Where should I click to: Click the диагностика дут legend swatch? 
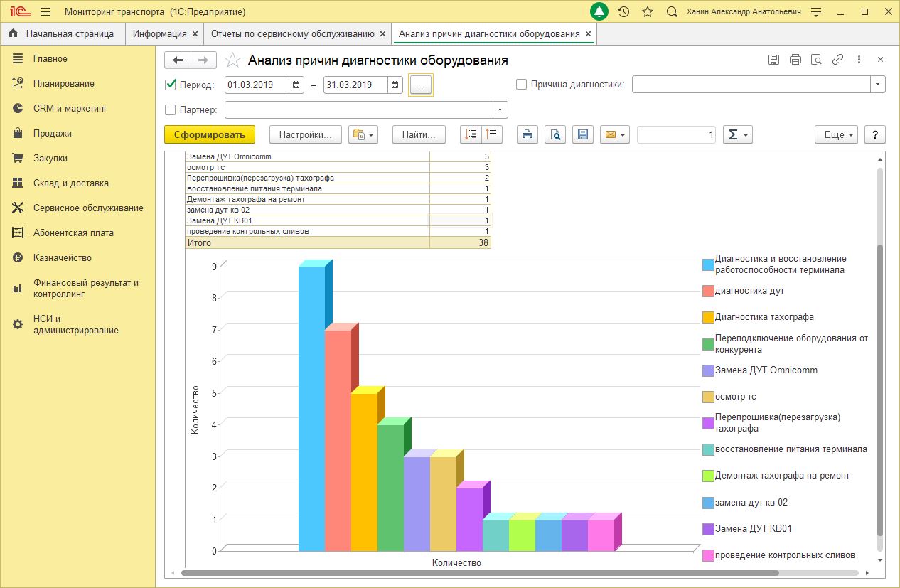(x=708, y=291)
